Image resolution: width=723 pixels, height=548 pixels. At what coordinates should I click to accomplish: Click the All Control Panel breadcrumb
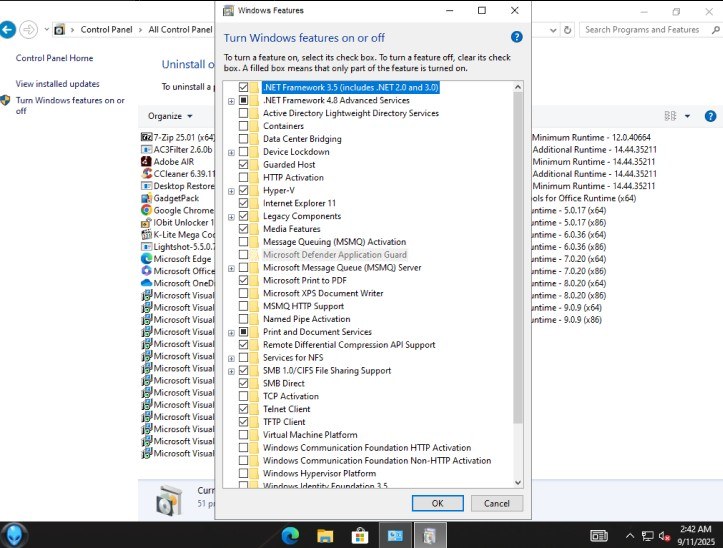click(180, 30)
